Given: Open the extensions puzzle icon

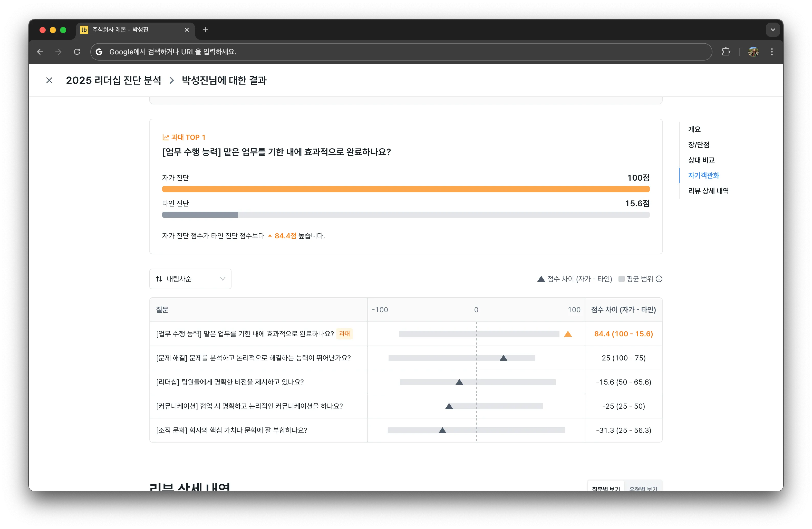Looking at the screenshot, I should (x=726, y=52).
